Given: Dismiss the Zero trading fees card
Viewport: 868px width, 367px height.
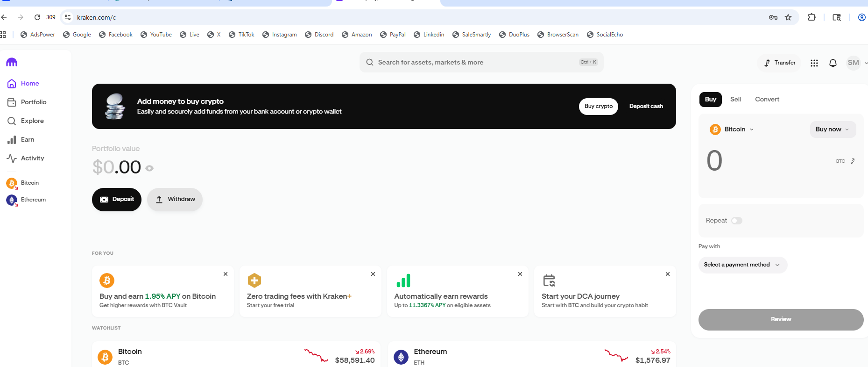Looking at the screenshot, I should click(x=373, y=274).
